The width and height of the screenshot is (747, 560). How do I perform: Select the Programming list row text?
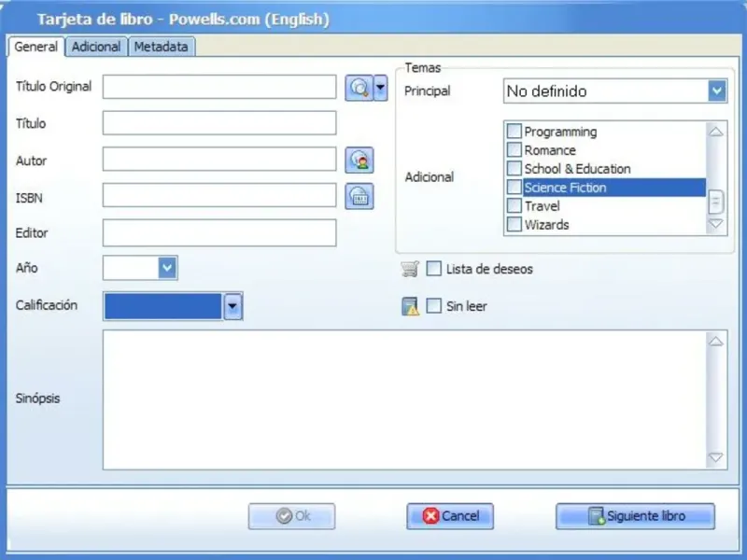pyautogui.click(x=561, y=132)
